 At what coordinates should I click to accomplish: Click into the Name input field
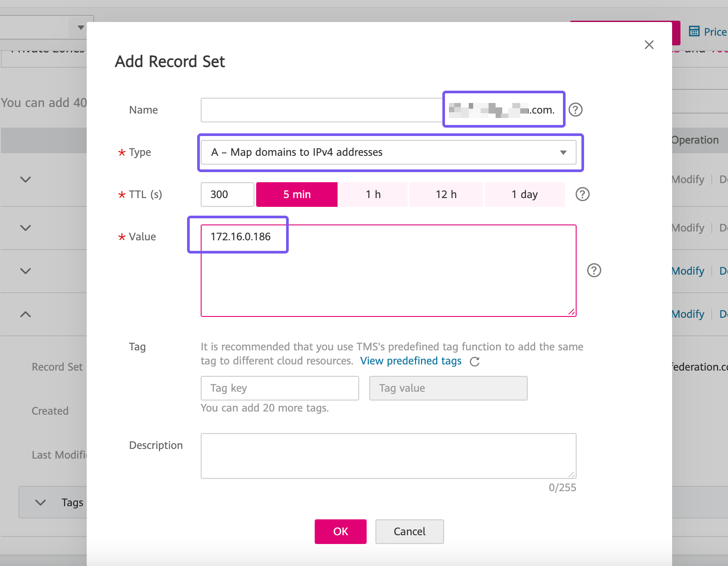click(321, 110)
